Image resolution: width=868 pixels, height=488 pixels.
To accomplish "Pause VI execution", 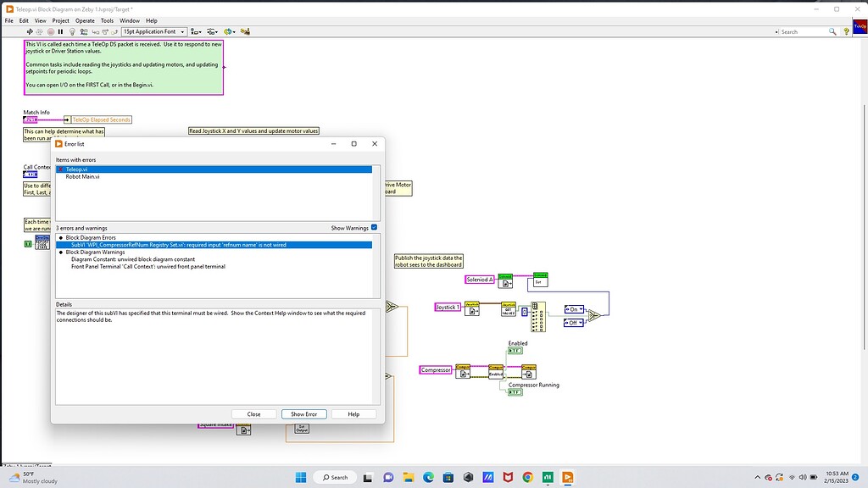I will (60, 31).
